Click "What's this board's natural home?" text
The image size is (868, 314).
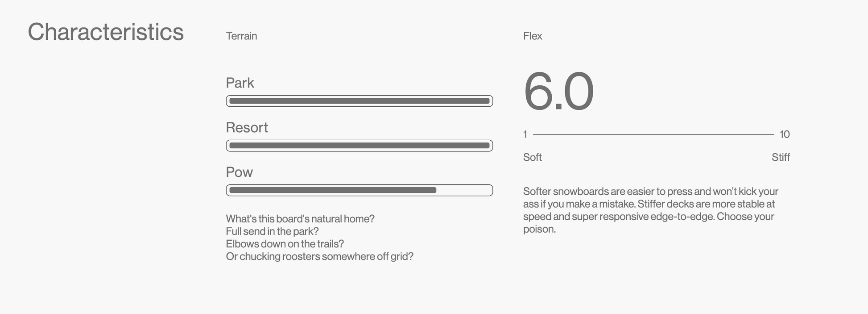pyautogui.click(x=300, y=219)
